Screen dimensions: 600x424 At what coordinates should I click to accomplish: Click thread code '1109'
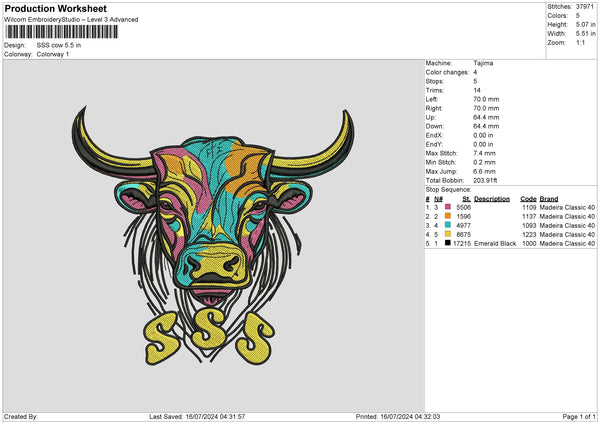click(529, 207)
